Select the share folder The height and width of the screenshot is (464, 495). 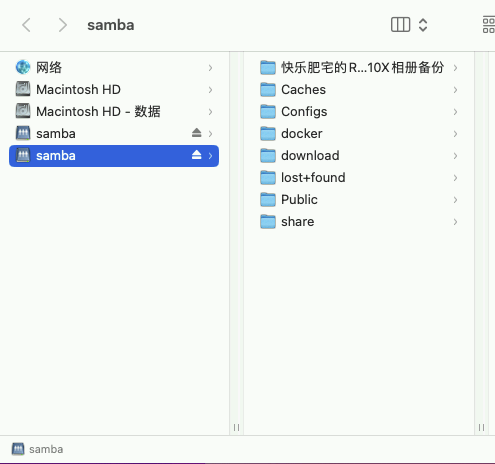coord(359,222)
